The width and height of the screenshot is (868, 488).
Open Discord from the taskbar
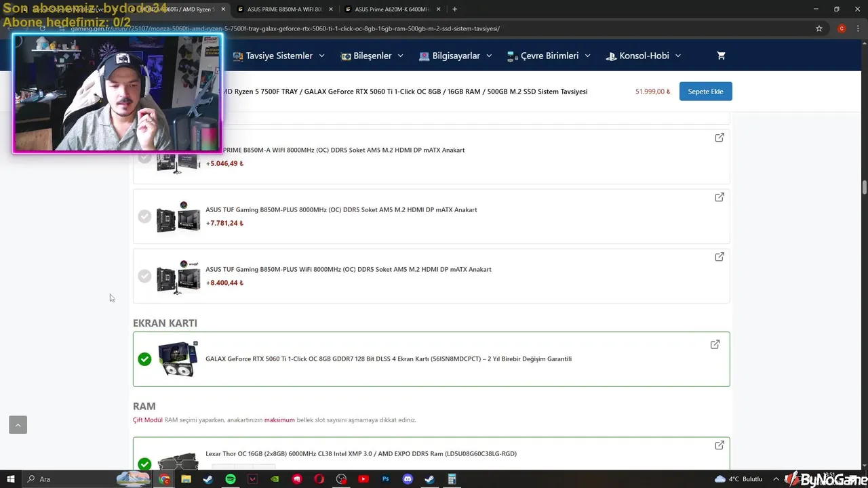408,479
